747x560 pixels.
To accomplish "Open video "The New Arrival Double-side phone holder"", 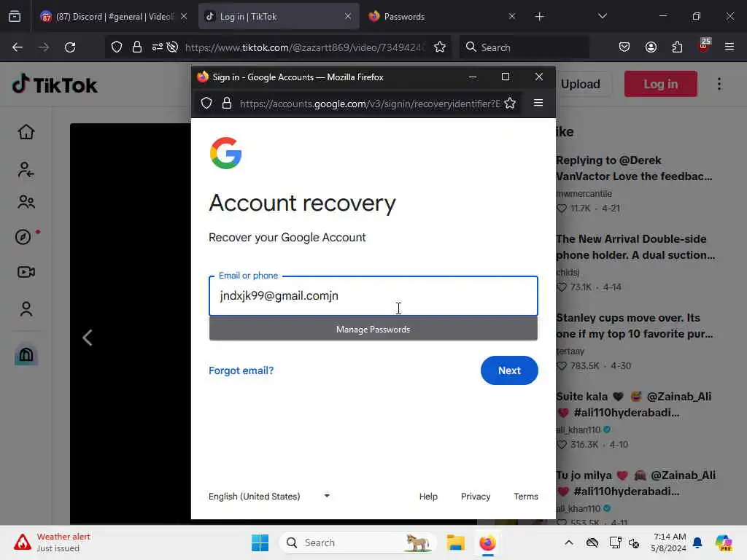I will point(635,246).
